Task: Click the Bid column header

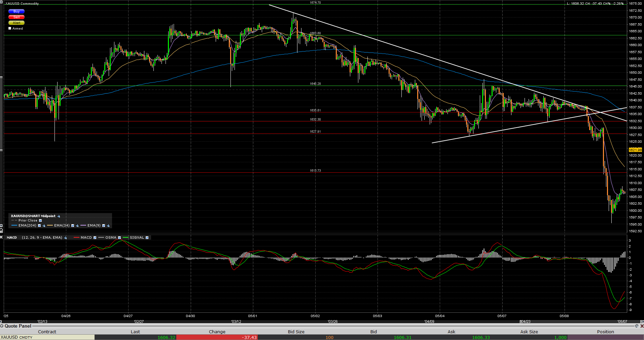Action: point(373,332)
